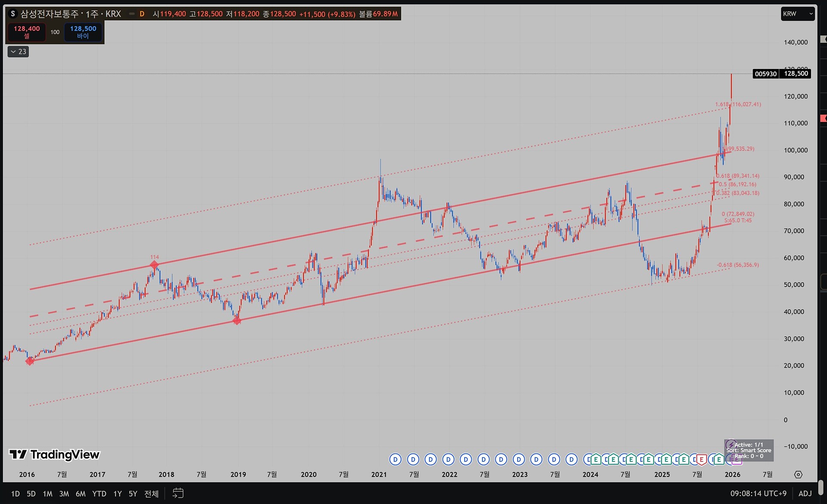Toggle ADJ adjusted price data

click(805, 494)
